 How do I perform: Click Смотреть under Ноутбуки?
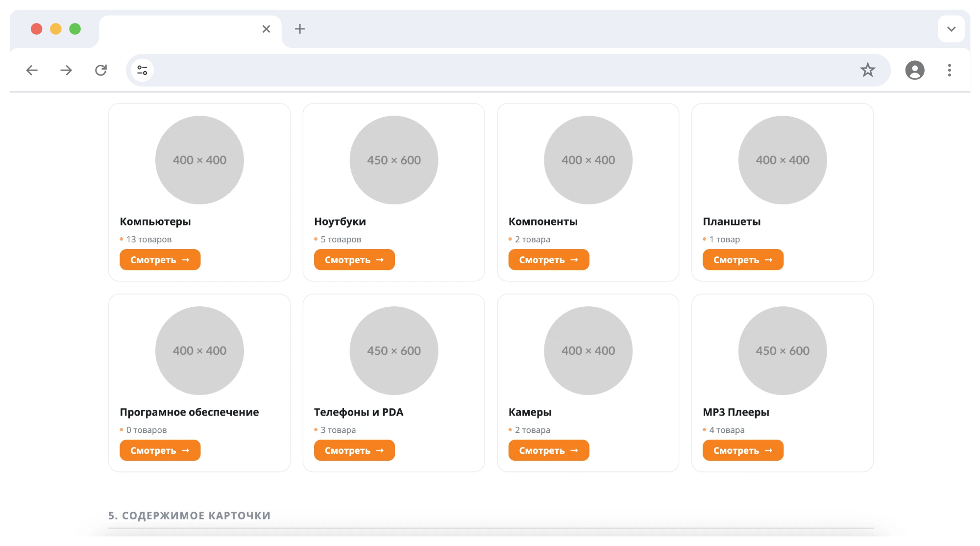click(x=354, y=260)
